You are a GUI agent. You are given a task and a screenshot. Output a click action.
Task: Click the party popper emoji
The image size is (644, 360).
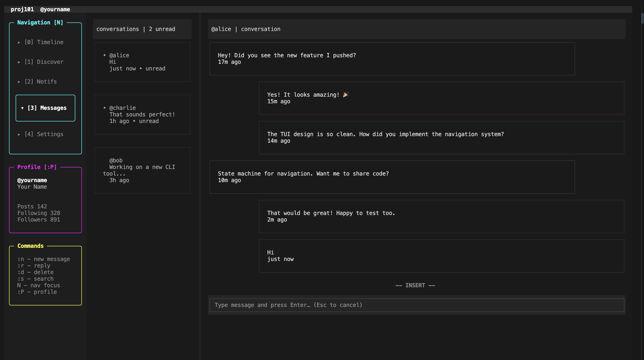[x=345, y=95]
